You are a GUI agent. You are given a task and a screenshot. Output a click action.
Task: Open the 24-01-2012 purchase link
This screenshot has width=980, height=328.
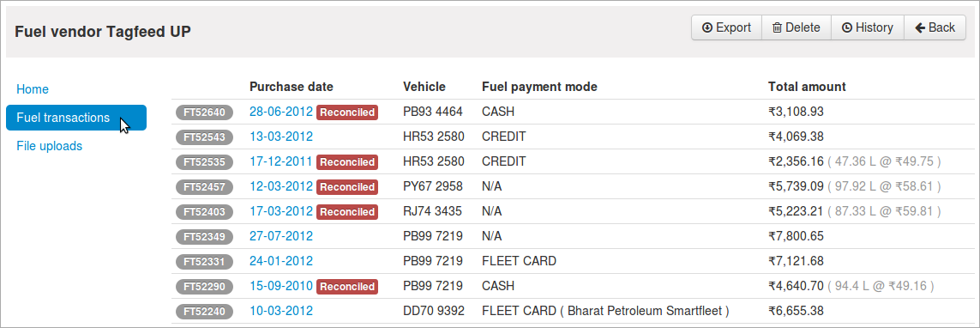point(280,261)
